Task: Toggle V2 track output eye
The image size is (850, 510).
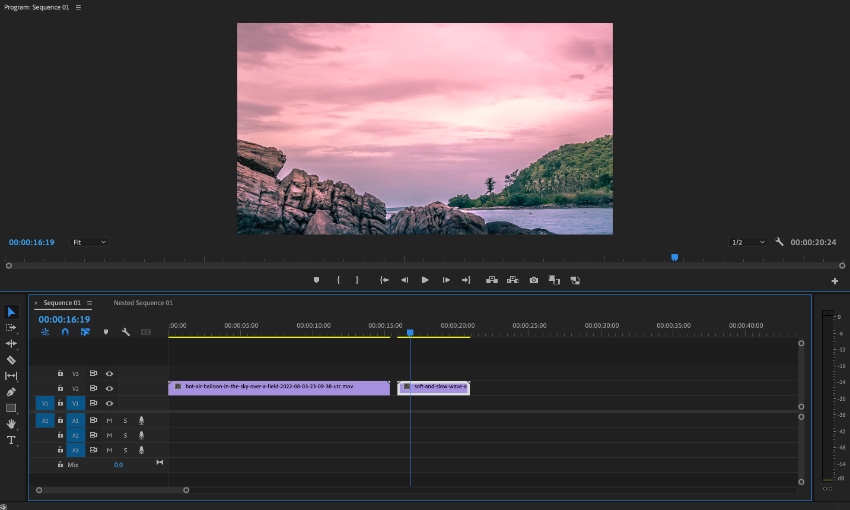Action: click(110, 389)
